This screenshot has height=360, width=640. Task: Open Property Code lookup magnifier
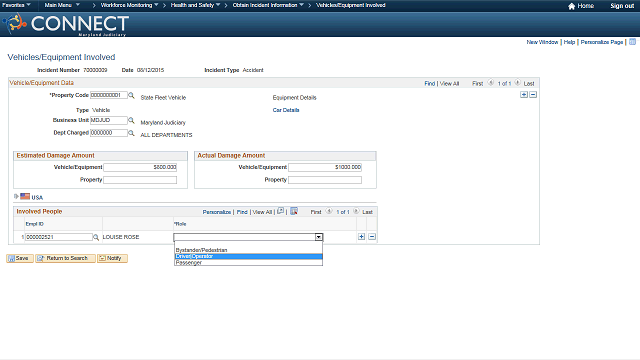coord(131,95)
